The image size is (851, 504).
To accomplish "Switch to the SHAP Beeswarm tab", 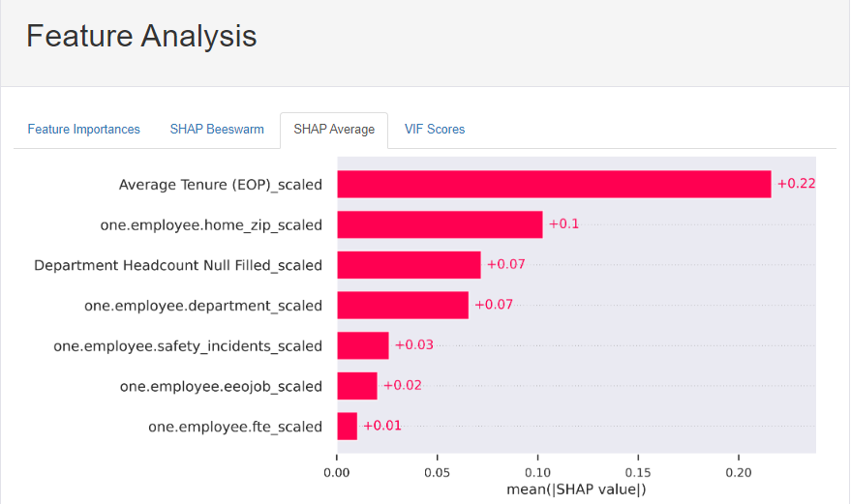I will 217,129.
